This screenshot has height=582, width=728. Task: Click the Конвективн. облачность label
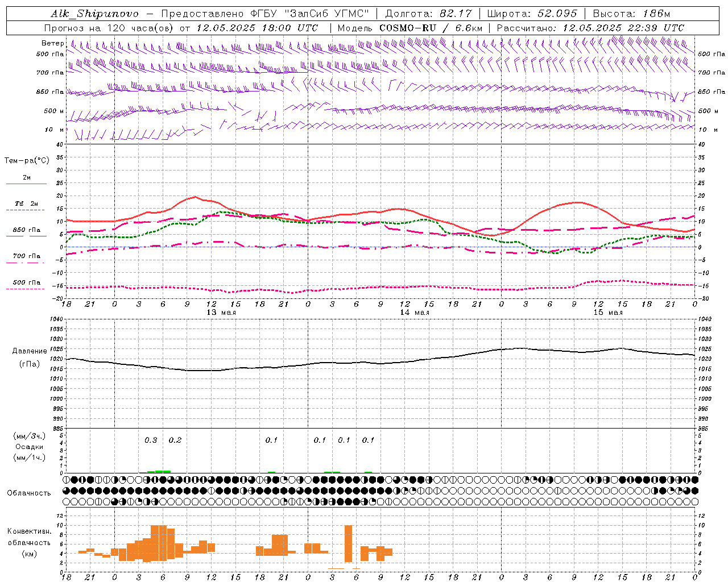click(29, 537)
